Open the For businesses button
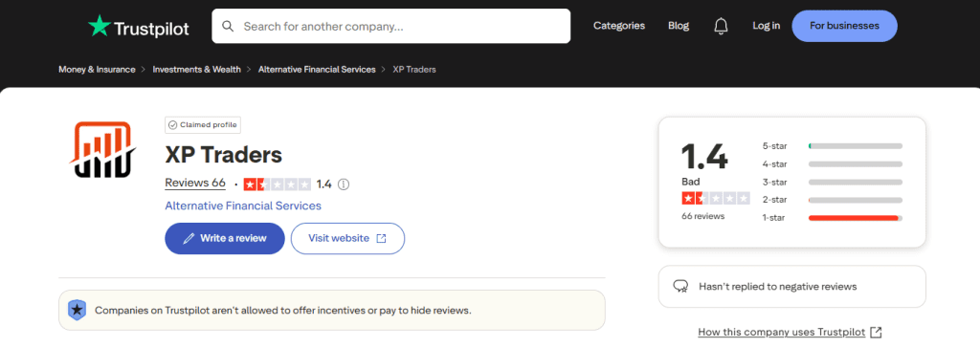Viewport: 980px width, 347px height. (844, 26)
